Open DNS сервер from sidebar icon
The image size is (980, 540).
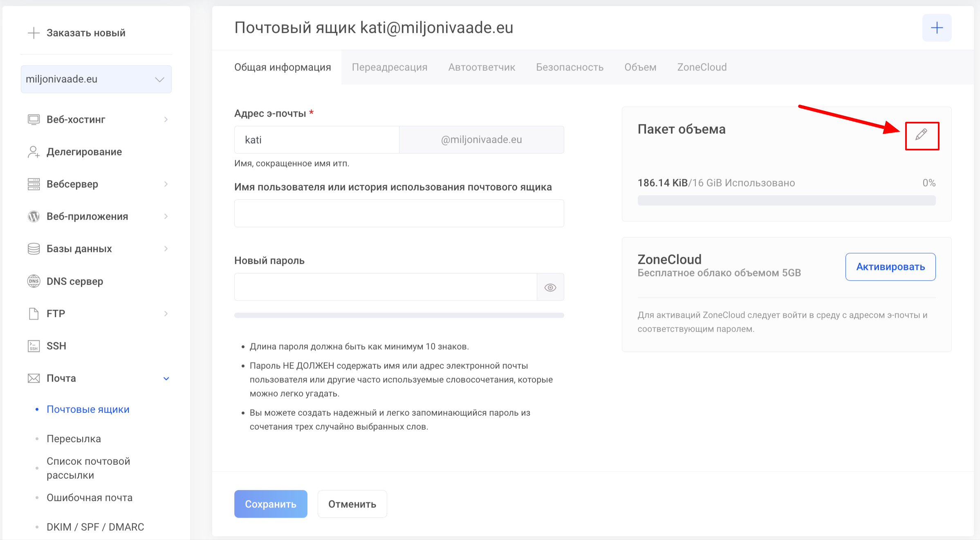tap(34, 281)
